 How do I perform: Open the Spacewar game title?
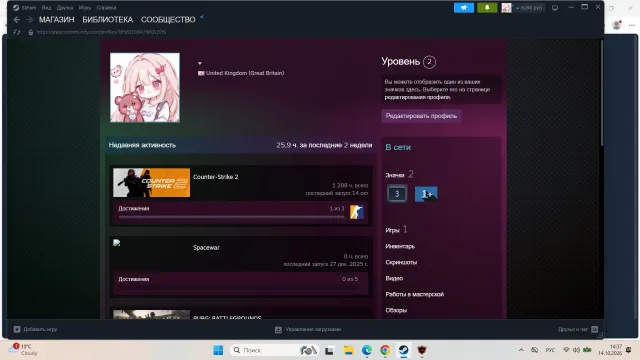tap(206, 247)
